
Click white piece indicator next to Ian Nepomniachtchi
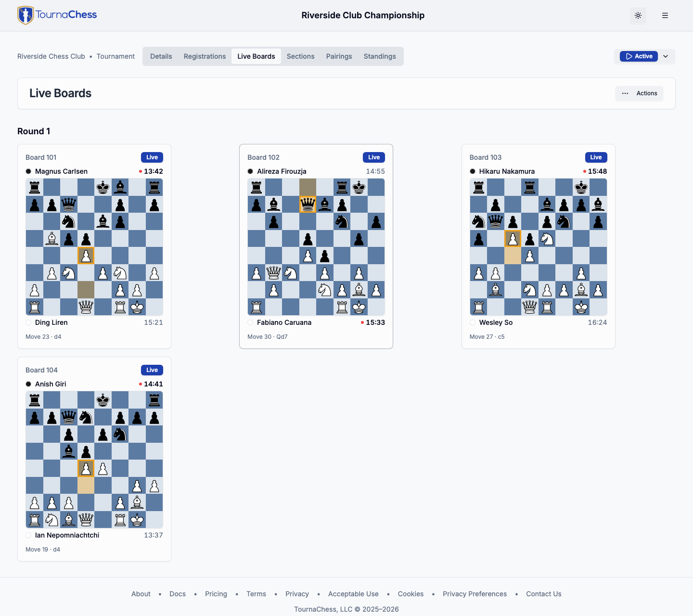pos(28,535)
